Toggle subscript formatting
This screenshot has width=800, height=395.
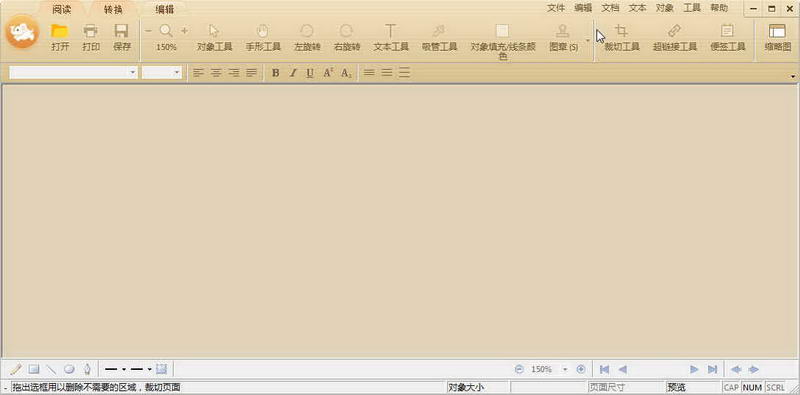coord(346,73)
